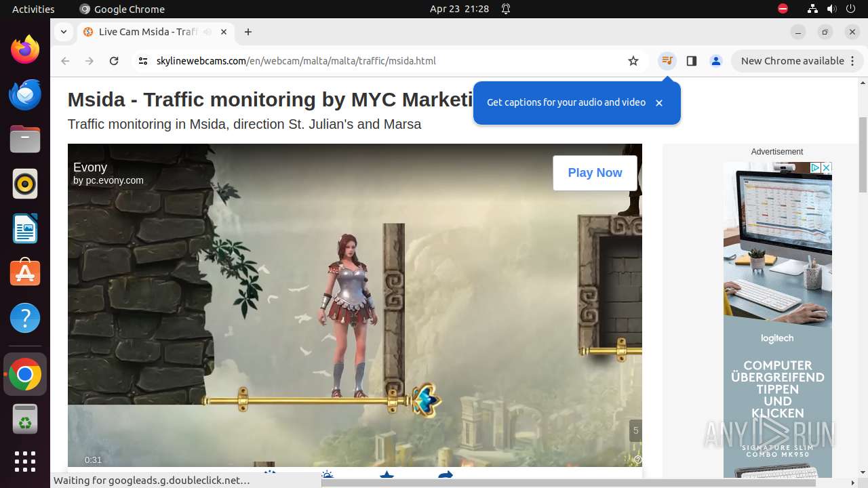Open Ubuntu Software app store
This screenshot has height=488, width=868.
(25, 273)
